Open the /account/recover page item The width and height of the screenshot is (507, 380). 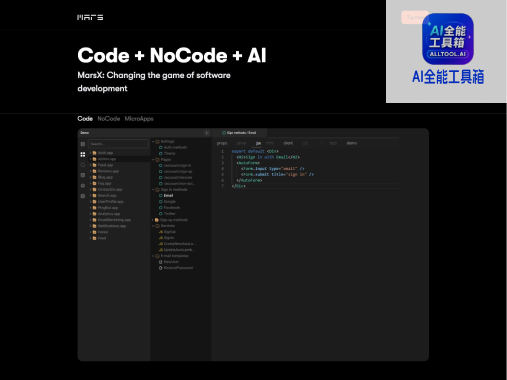click(178, 177)
